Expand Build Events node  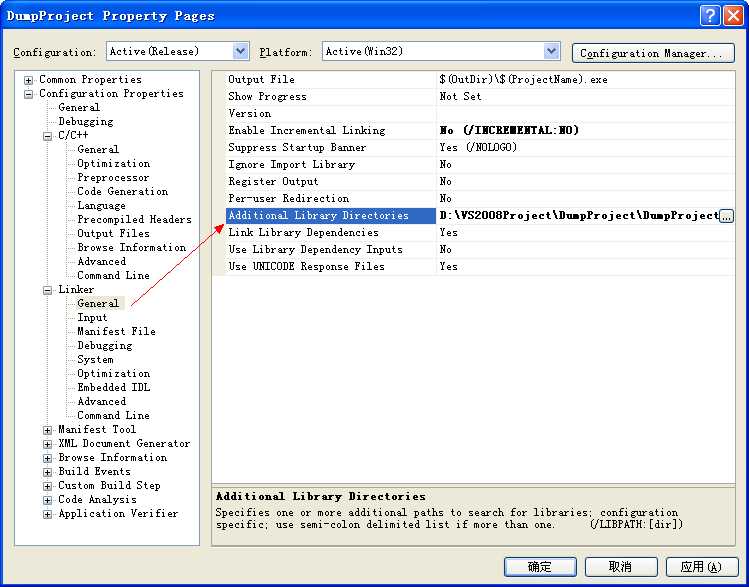(47, 472)
